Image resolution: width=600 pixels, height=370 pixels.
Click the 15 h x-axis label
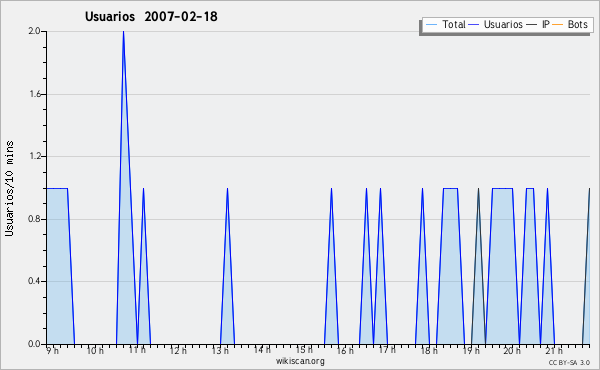(x=304, y=350)
